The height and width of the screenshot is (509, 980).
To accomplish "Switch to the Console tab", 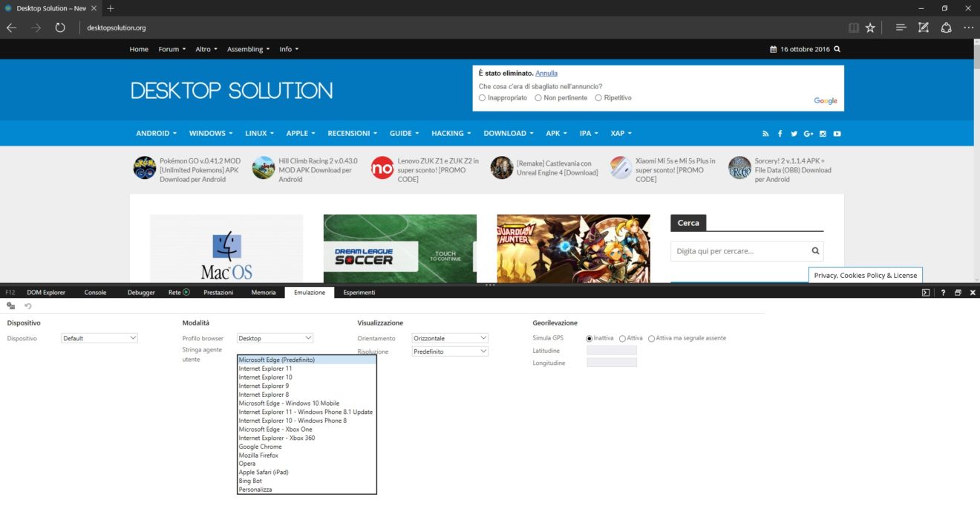I will (95, 293).
